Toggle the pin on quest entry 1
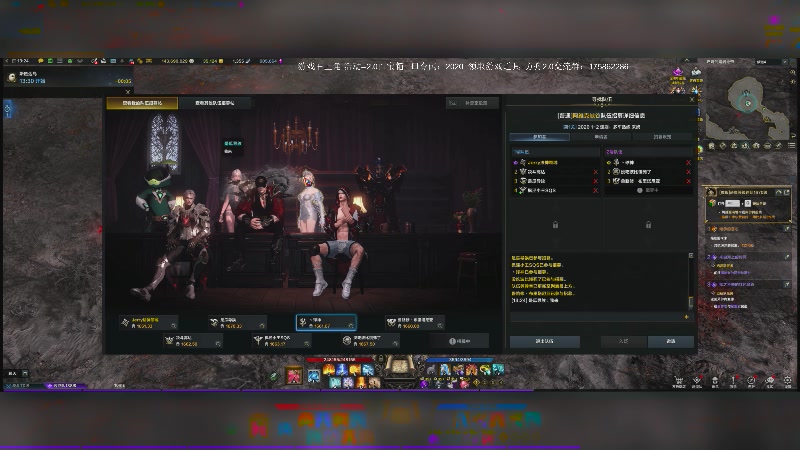The image size is (800, 450). click(x=787, y=230)
